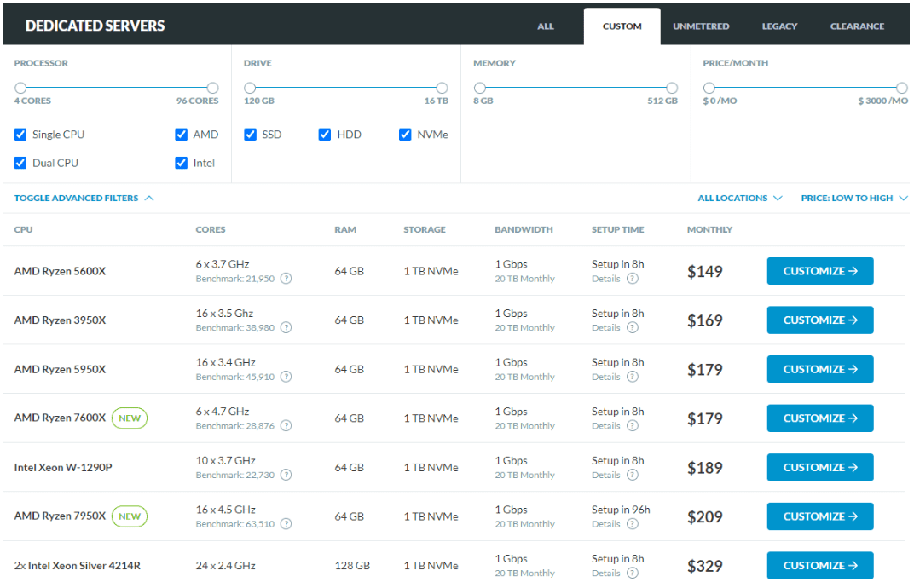
Task: Uncheck the Single CPU checkbox
Action: (20, 135)
